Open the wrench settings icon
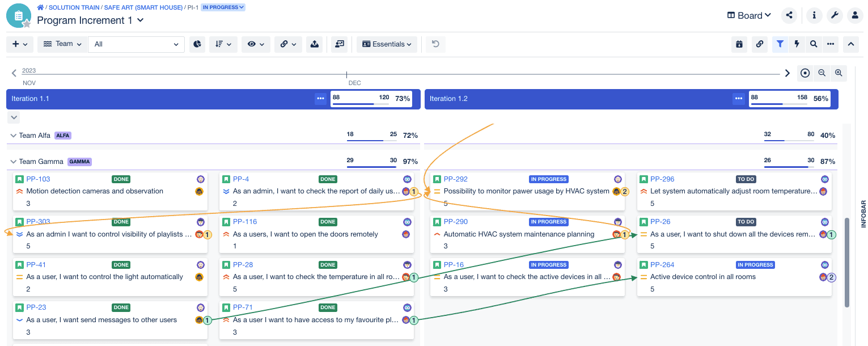This screenshot has width=868, height=346. 835,15
